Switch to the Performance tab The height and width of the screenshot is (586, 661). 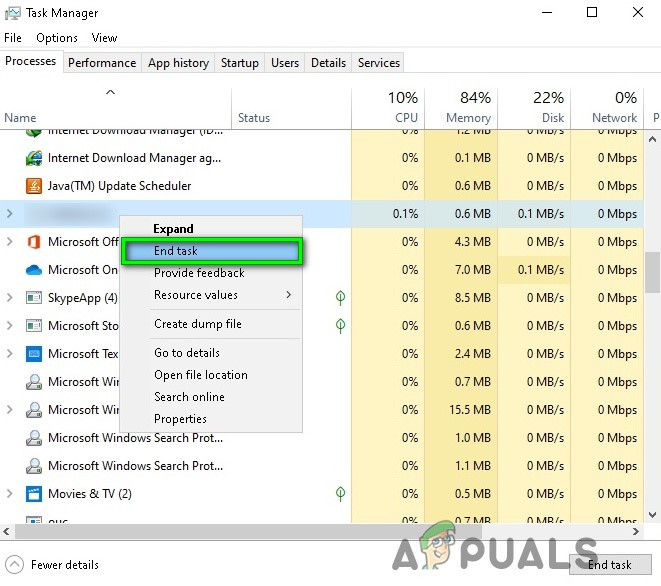[102, 63]
